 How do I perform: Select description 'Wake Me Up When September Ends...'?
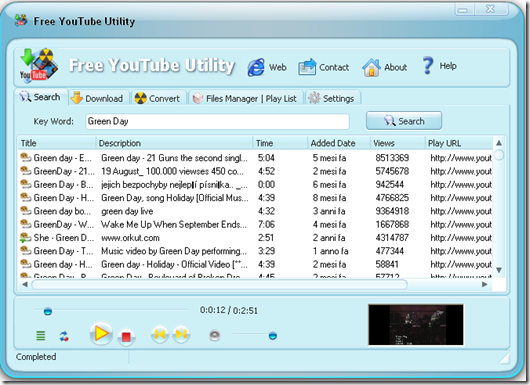pos(174,224)
